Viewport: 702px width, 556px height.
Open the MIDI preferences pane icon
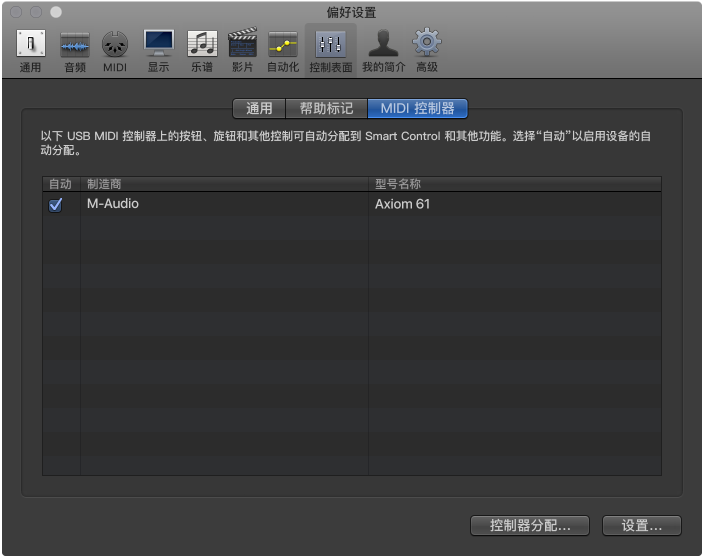coord(115,50)
